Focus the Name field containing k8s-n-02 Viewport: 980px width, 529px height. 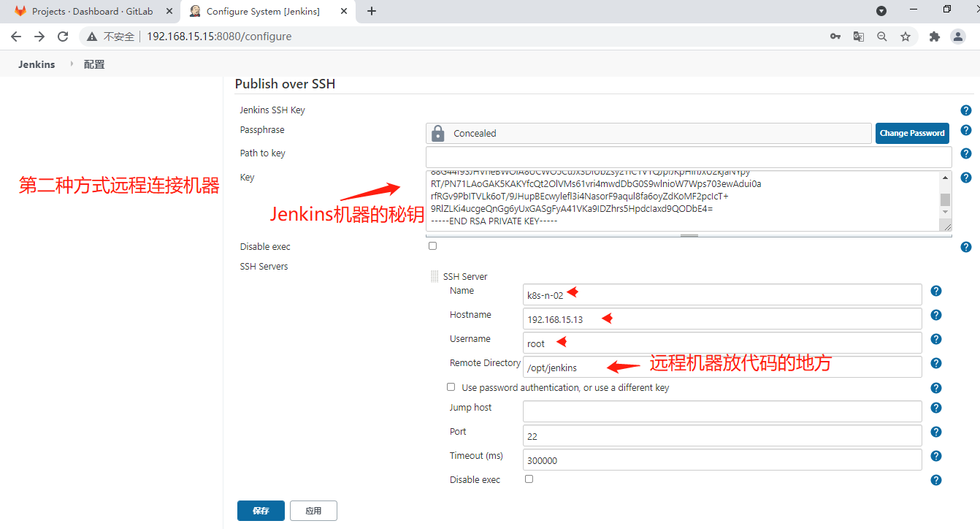point(722,294)
